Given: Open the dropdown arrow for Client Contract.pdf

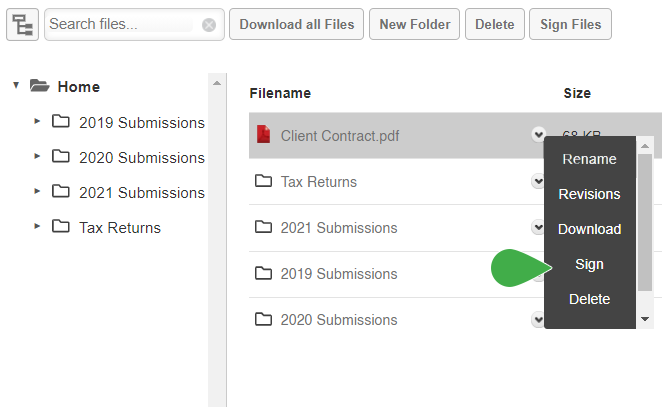Looking at the screenshot, I should (x=538, y=135).
